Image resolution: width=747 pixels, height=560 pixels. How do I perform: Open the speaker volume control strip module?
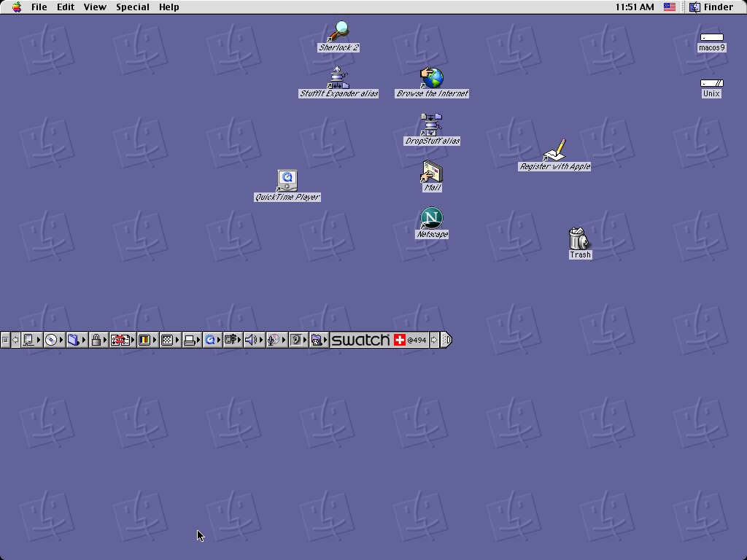(255, 340)
